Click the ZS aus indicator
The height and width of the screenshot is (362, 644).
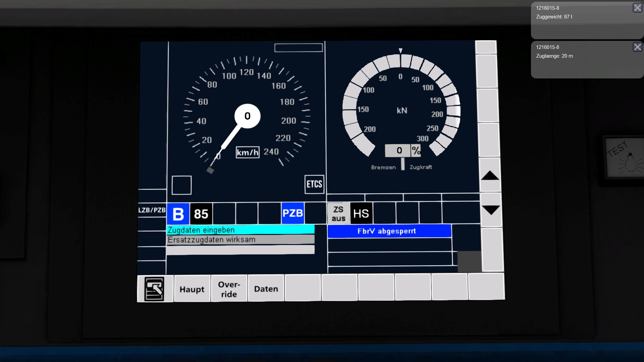(x=338, y=214)
